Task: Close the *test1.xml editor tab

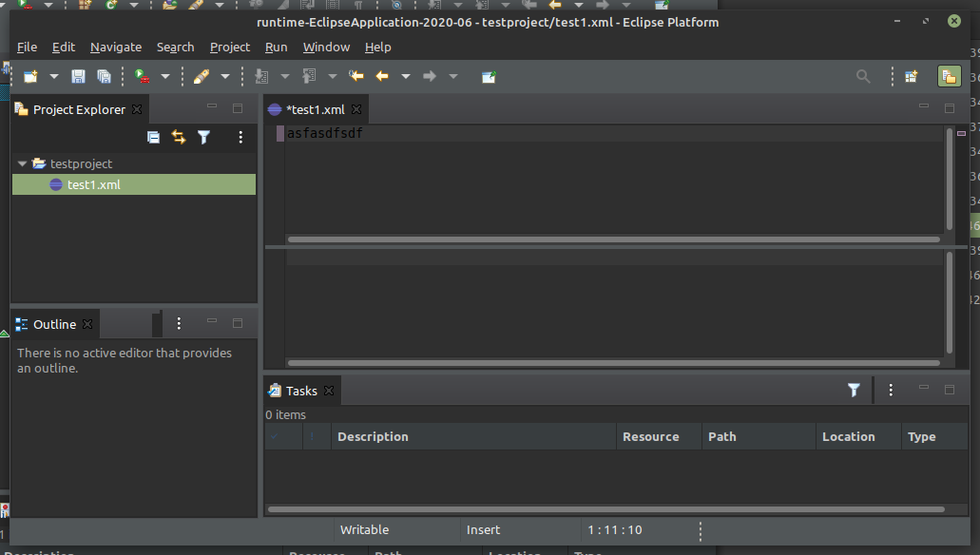Action: [x=356, y=109]
